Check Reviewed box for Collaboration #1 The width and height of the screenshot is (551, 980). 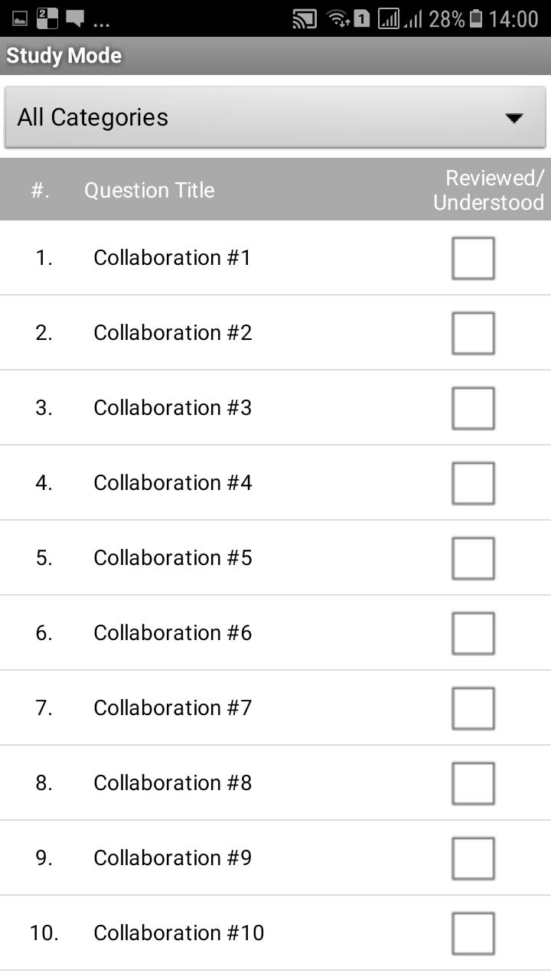(x=473, y=258)
